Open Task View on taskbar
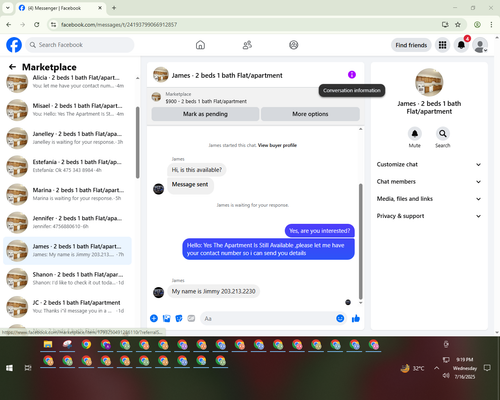The height and width of the screenshot is (400, 500). pos(28,368)
